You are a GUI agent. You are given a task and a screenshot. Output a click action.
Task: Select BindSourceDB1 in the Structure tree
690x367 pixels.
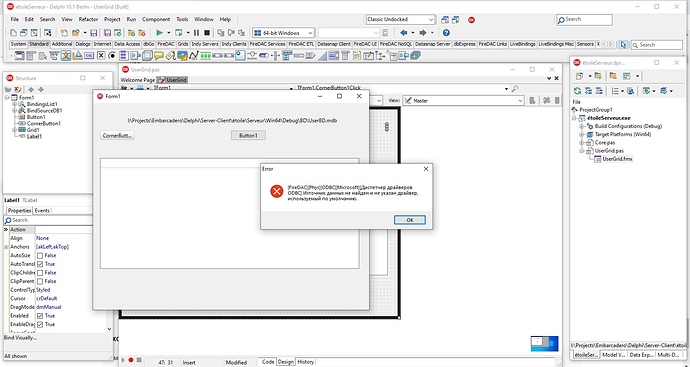pyautogui.click(x=44, y=111)
